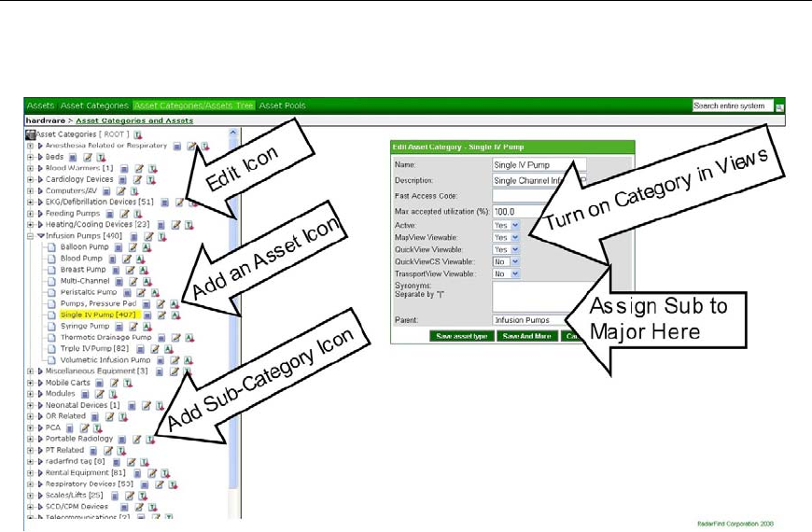Click the search icon next to search box

tap(778, 107)
